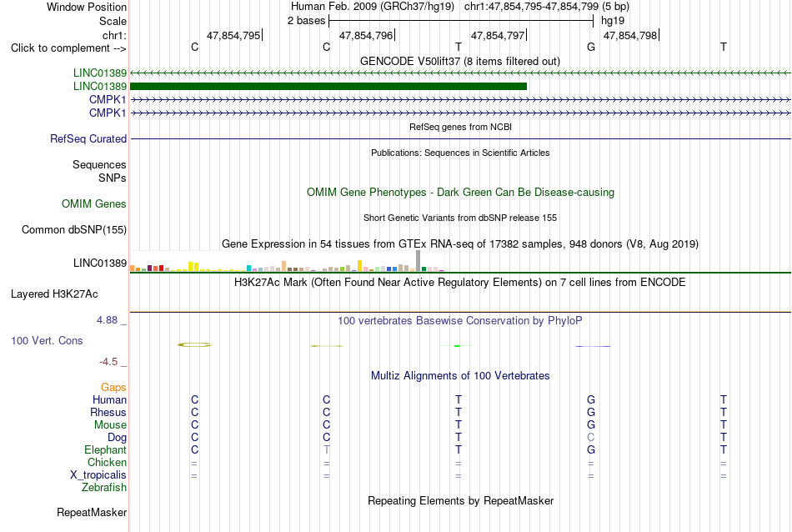Open the 'GENCODE V50lift37 (8 items filtered out)' track title
The height and width of the screenshot is (532, 792).
click(459, 61)
